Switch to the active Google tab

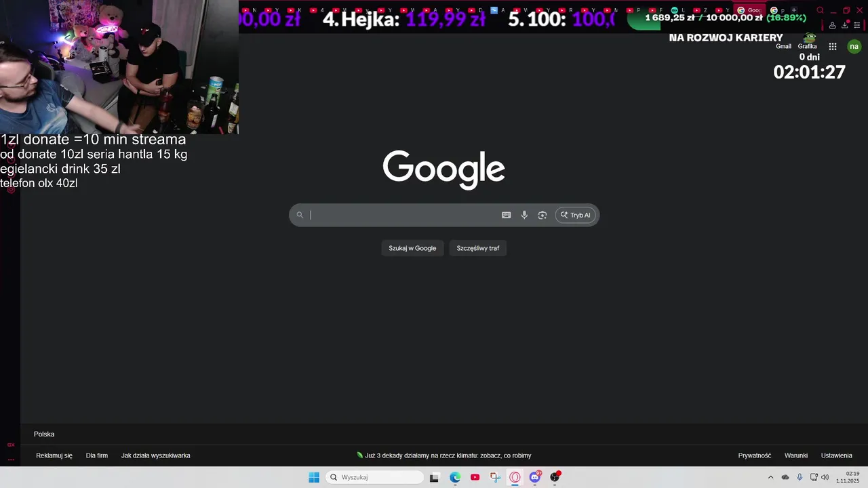coord(749,10)
